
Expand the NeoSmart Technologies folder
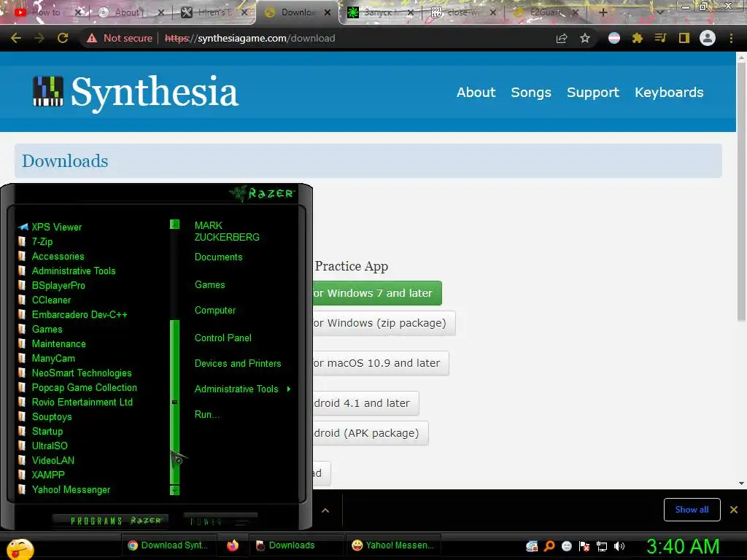tap(82, 373)
